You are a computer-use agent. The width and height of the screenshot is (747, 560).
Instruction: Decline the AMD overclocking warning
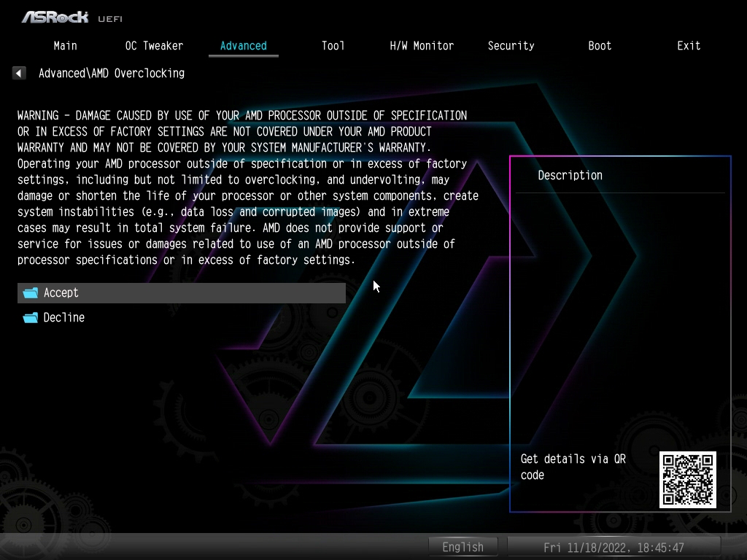182,318
